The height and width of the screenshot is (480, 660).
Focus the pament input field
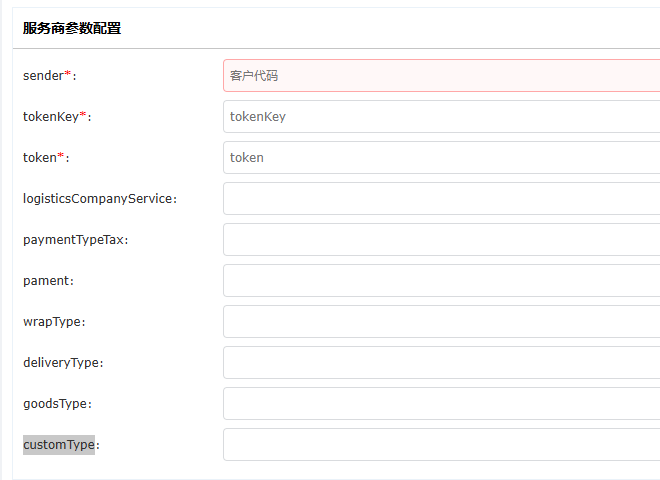pyautogui.click(x=440, y=280)
